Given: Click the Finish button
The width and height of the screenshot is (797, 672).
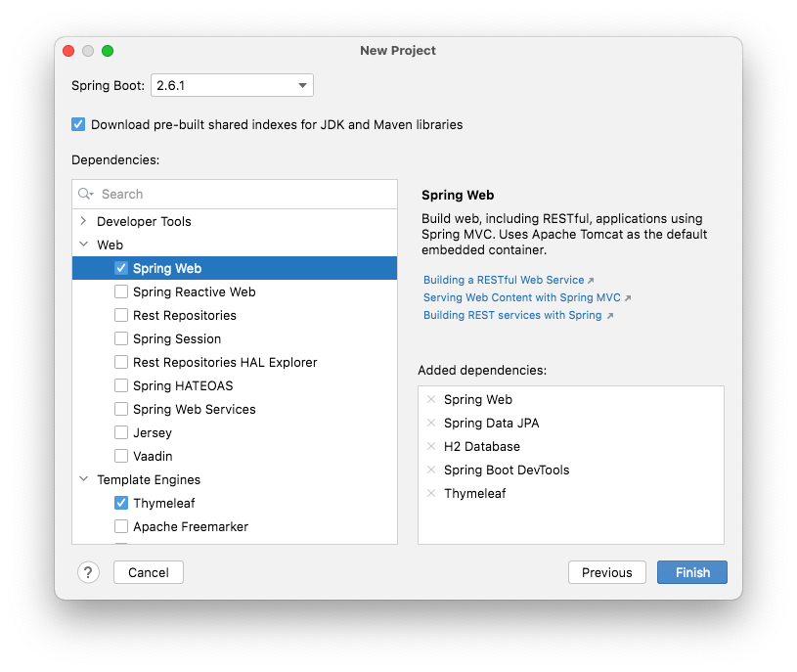Looking at the screenshot, I should coord(691,572).
